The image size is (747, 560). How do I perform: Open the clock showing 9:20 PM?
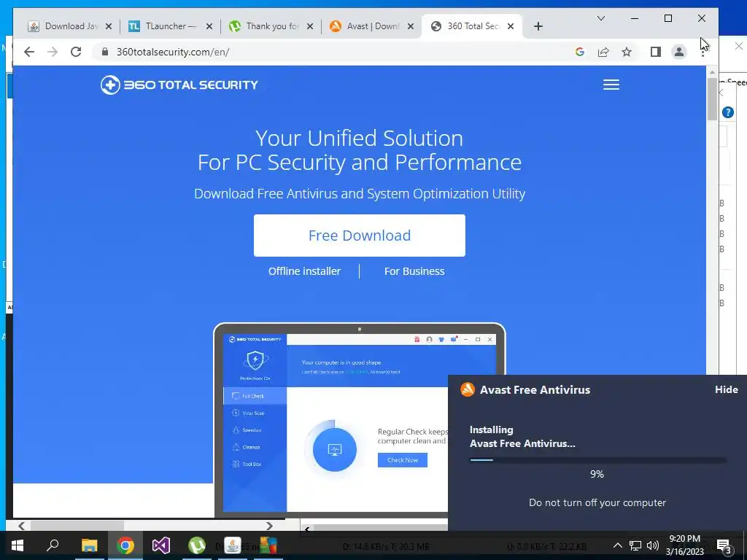(x=684, y=545)
